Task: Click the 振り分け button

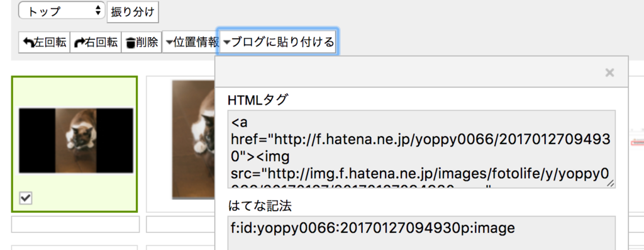Action: pos(133,12)
